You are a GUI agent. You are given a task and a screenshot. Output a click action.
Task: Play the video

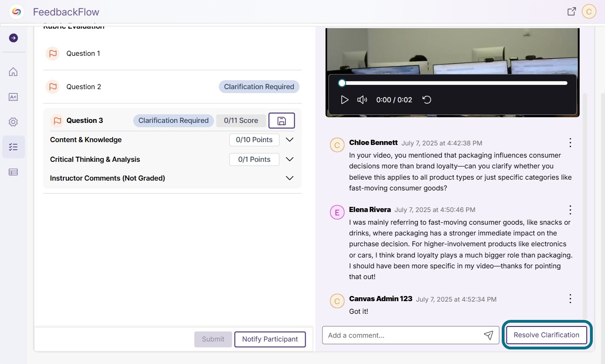pyautogui.click(x=345, y=100)
